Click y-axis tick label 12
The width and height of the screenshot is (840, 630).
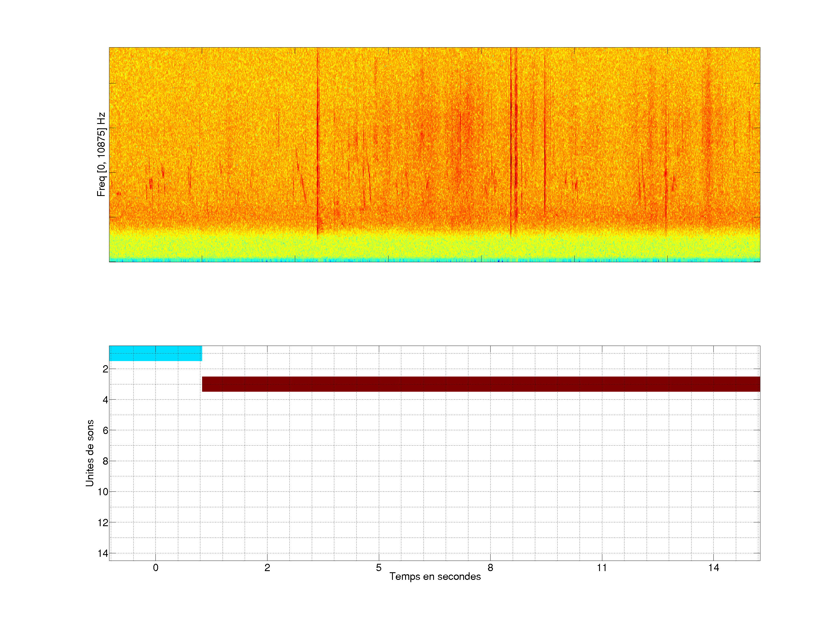103,523
